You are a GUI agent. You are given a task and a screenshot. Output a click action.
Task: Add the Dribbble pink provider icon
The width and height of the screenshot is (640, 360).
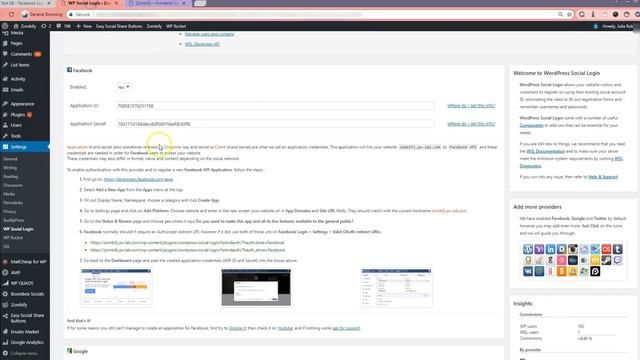click(562, 260)
